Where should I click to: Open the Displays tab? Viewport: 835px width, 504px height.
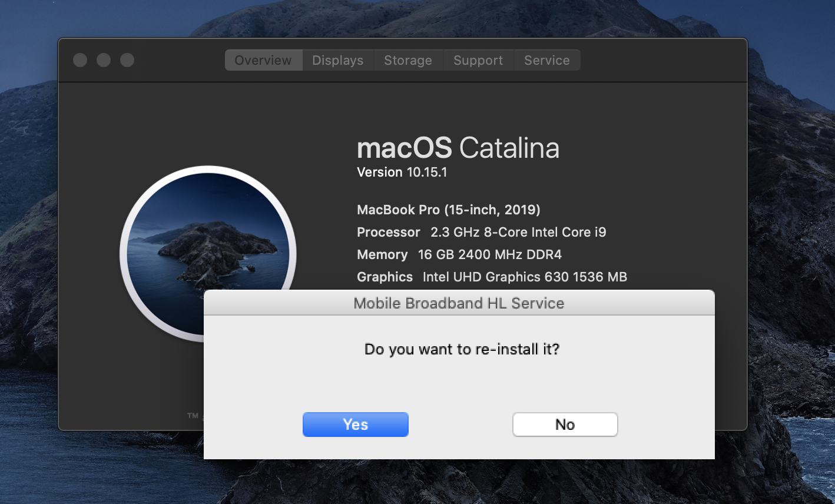pyautogui.click(x=338, y=60)
